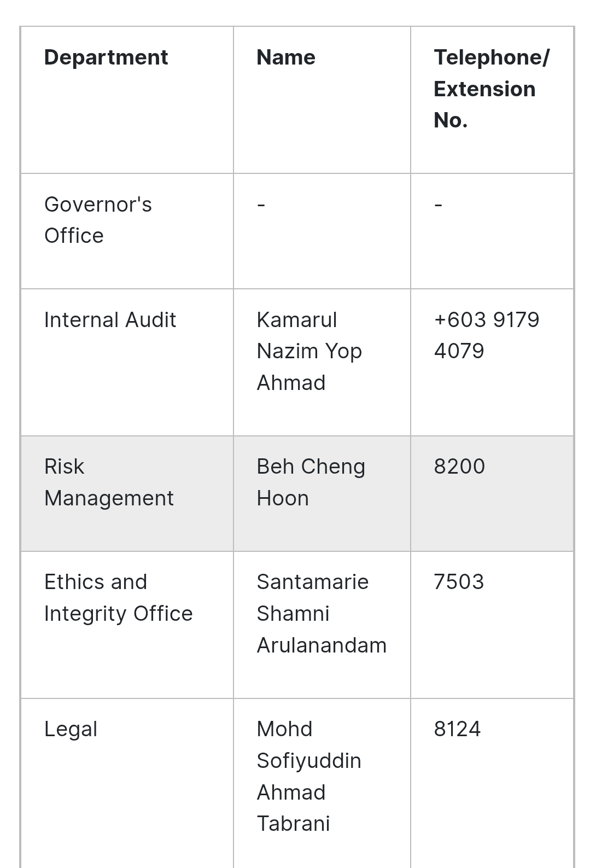Click the dash in Governor's Office name cell
590x868 pixels.
[261, 205]
